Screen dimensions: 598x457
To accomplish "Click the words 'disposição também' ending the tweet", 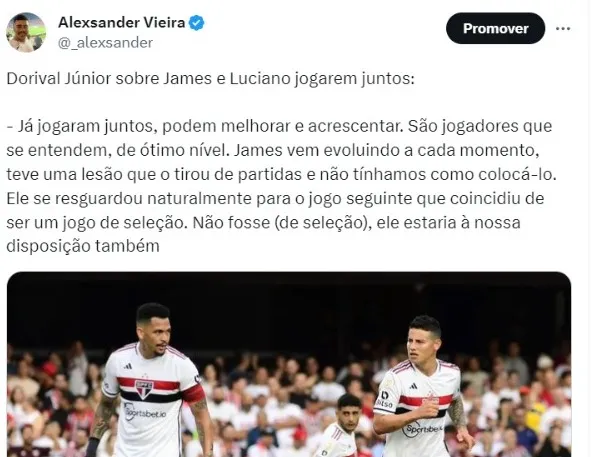I will click(x=83, y=246).
